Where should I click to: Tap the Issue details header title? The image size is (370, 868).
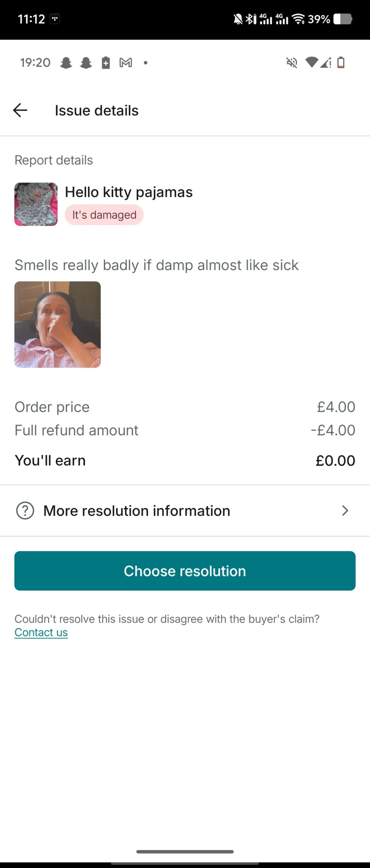click(97, 111)
